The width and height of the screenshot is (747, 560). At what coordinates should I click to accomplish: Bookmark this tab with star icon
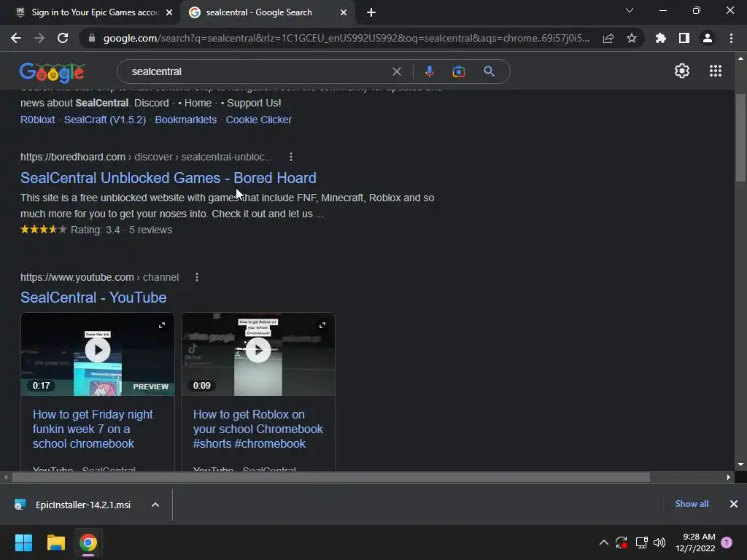632,38
